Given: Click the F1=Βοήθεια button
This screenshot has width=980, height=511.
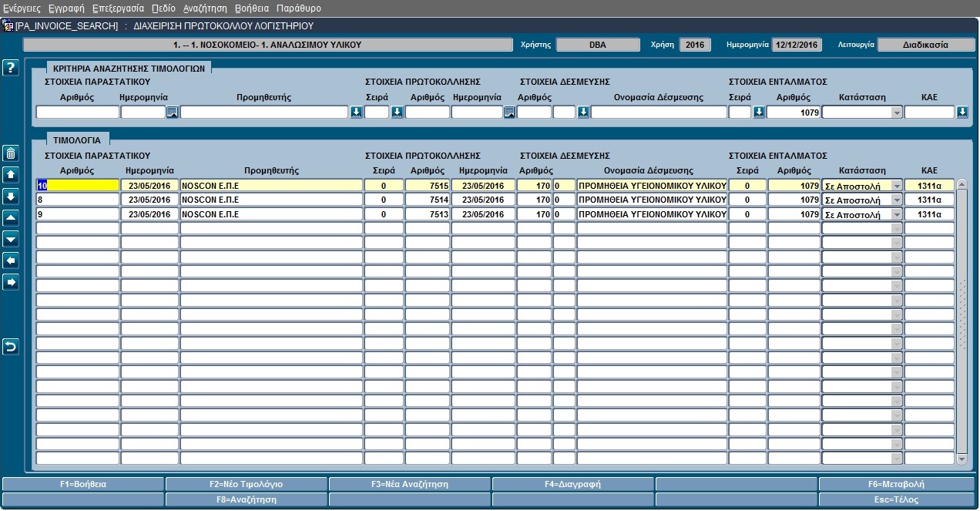Looking at the screenshot, I should (83, 485).
